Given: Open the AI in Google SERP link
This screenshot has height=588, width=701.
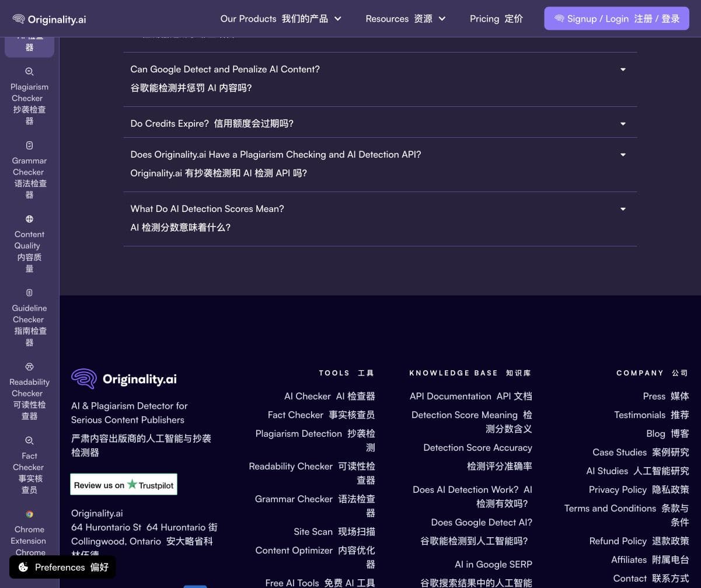Looking at the screenshot, I should 476,573.
